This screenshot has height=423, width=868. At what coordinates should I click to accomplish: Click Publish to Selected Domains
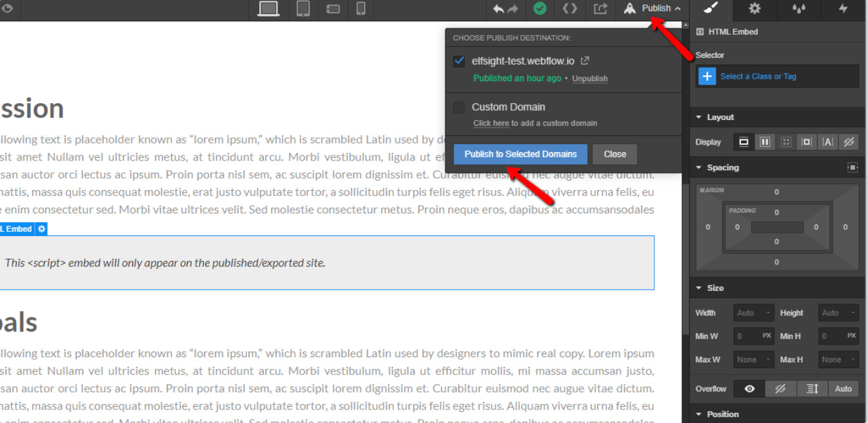[520, 154]
